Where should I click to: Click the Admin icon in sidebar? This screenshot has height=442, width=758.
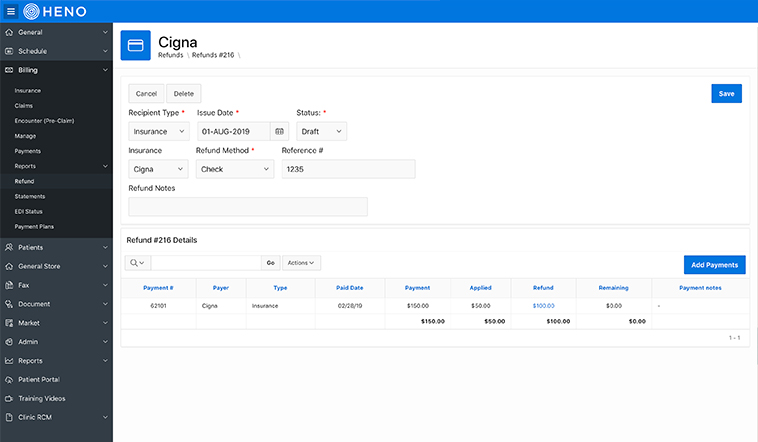(9, 342)
